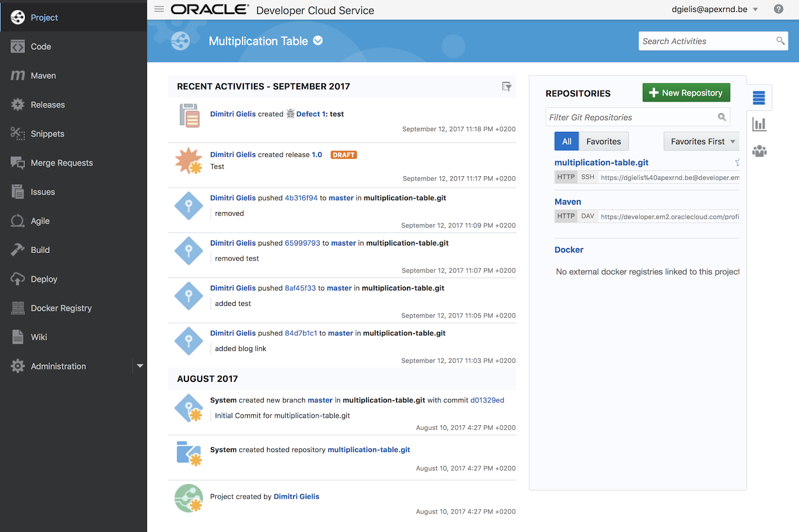
Task: Click the Snippets scissors icon
Action: (x=17, y=133)
